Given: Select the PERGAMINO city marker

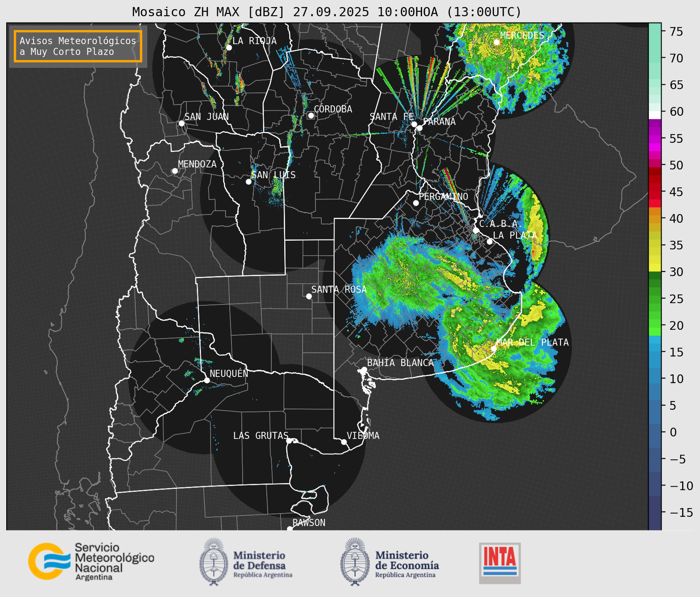Looking at the screenshot, I should coord(416,203).
